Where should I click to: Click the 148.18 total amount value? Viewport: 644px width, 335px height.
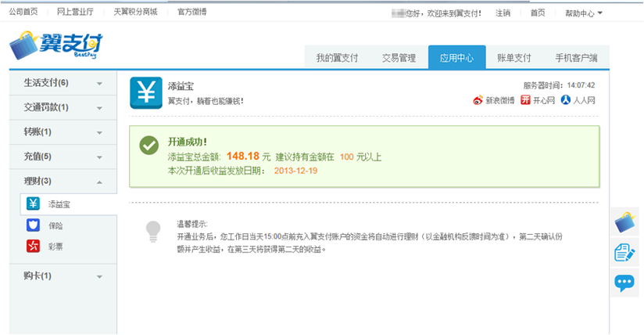243,156
